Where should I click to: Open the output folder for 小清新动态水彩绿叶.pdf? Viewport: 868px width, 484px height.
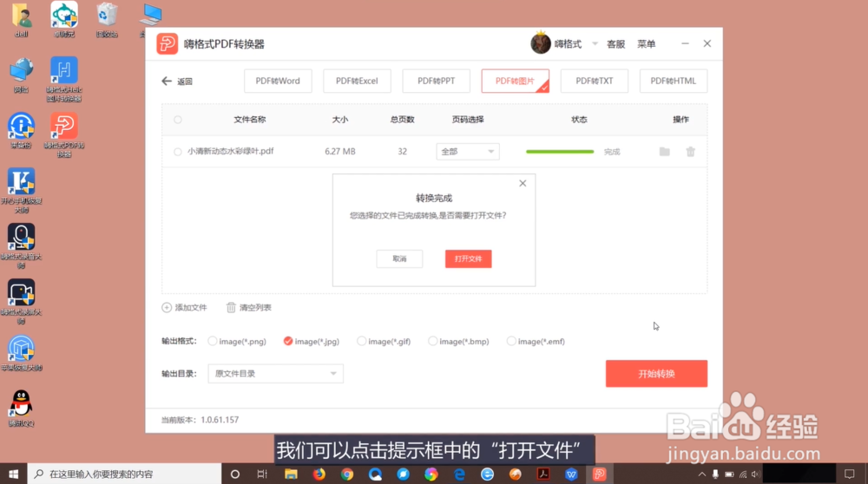pos(664,152)
